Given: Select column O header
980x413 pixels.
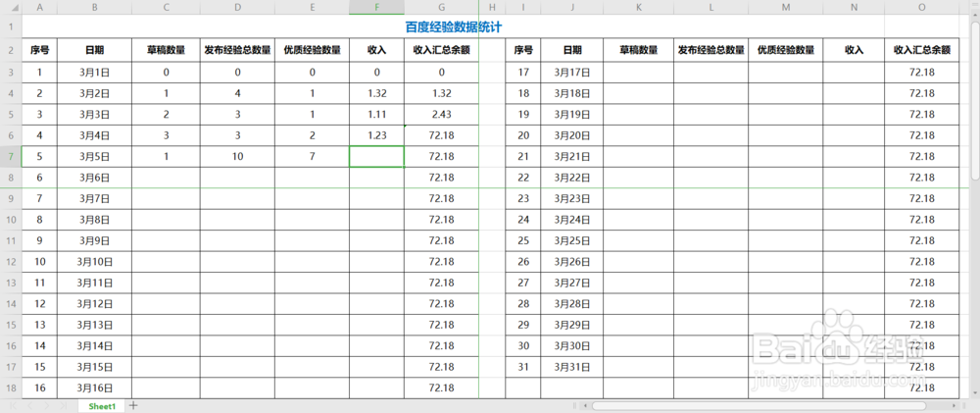Looking at the screenshot, I should tap(922, 7).
